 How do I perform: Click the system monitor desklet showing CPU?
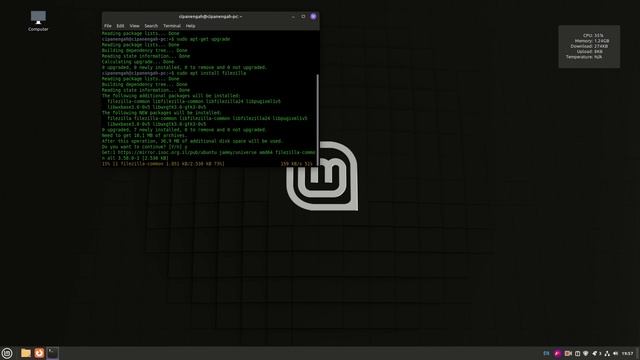pyautogui.click(x=589, y=47)
